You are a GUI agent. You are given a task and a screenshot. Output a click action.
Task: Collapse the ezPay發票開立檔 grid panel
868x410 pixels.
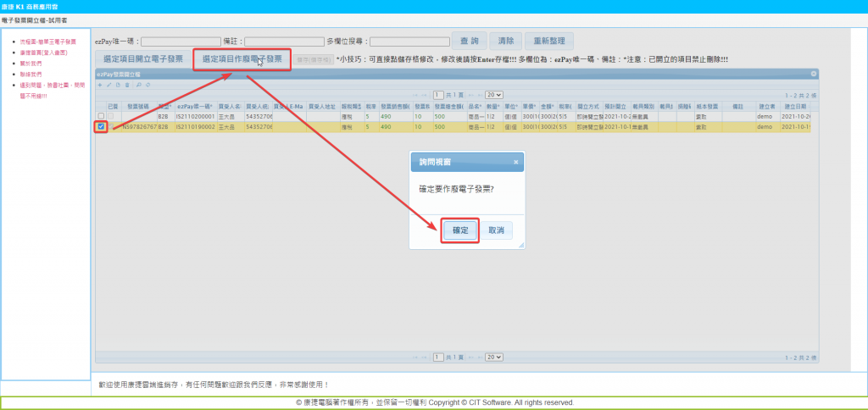[813, 74]
